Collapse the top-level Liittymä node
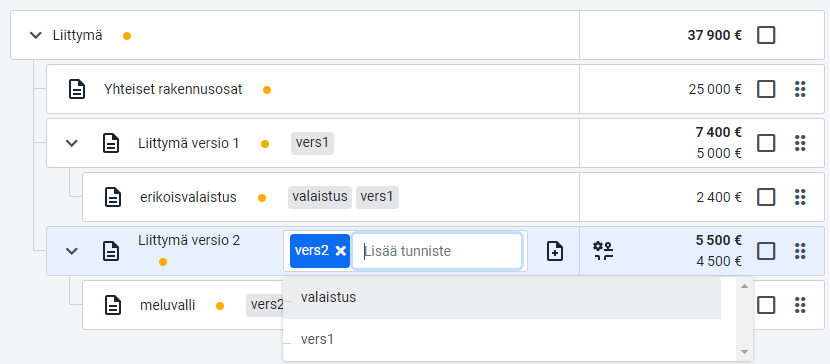 tap(35, 35)
